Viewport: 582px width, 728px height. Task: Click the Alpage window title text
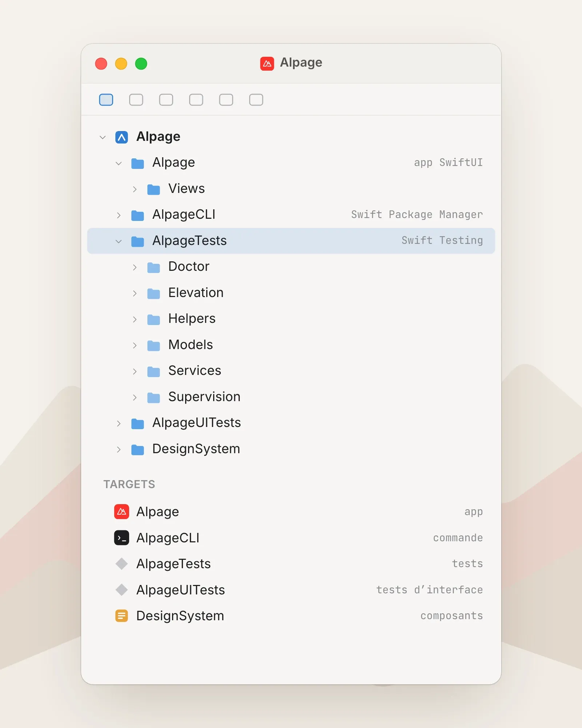(x=301, y=63)
